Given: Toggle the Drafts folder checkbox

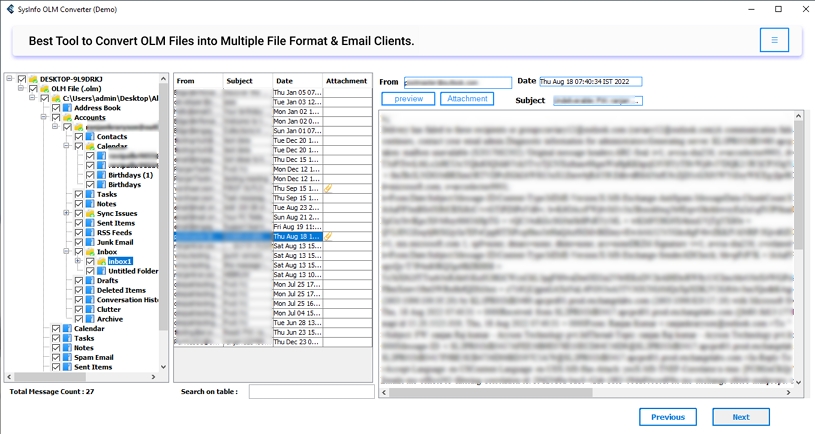Looking at the screenshot, I should pos(78,281).
